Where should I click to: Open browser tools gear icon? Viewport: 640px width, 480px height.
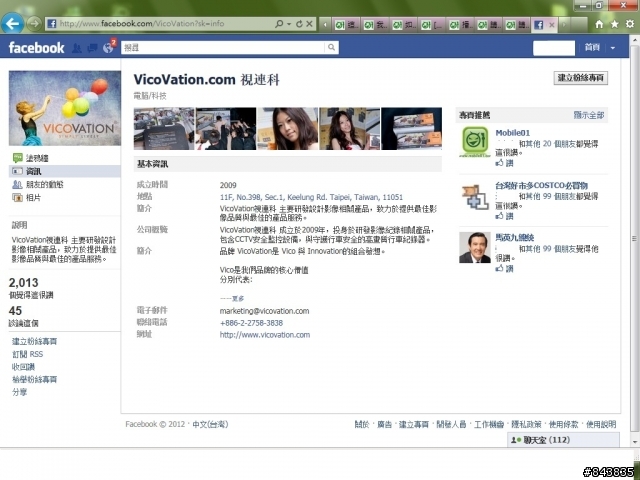pos(630,24)
